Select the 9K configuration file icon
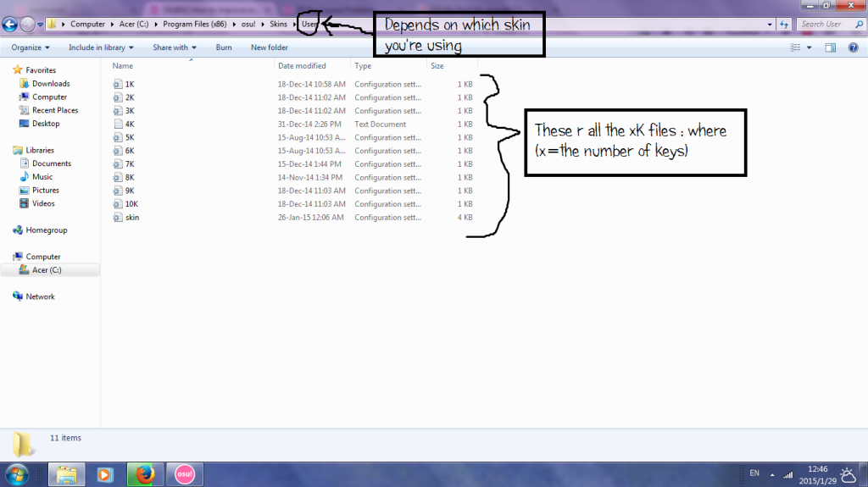The width and height of the screenshot is (868, 487). [x=118, y=191]
